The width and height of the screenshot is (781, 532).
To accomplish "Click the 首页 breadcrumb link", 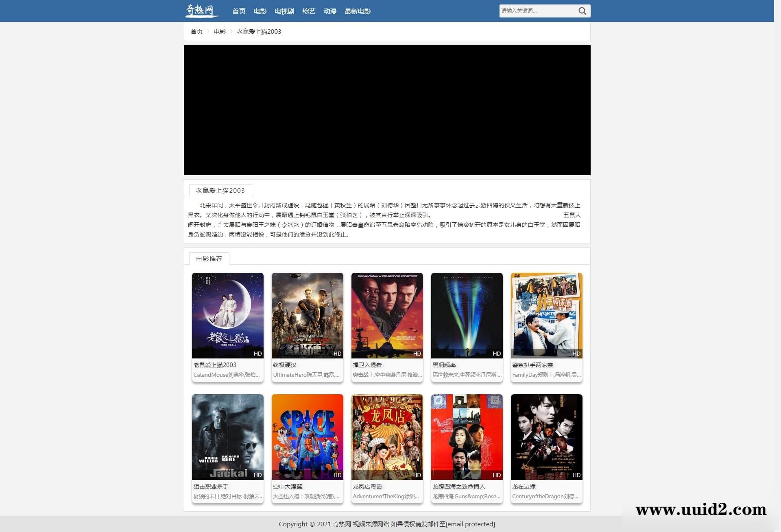I will tap(196, 32).
